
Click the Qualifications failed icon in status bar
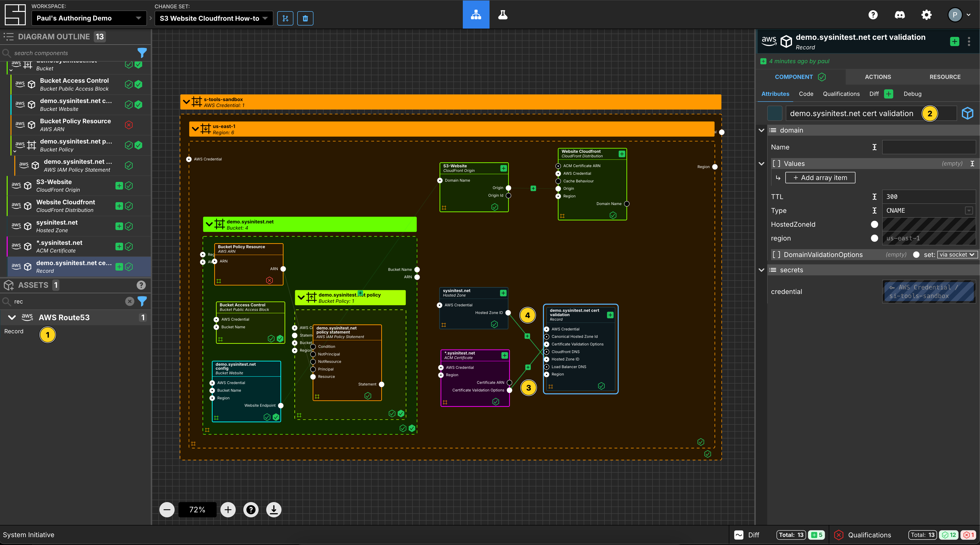tap(839, 535)
